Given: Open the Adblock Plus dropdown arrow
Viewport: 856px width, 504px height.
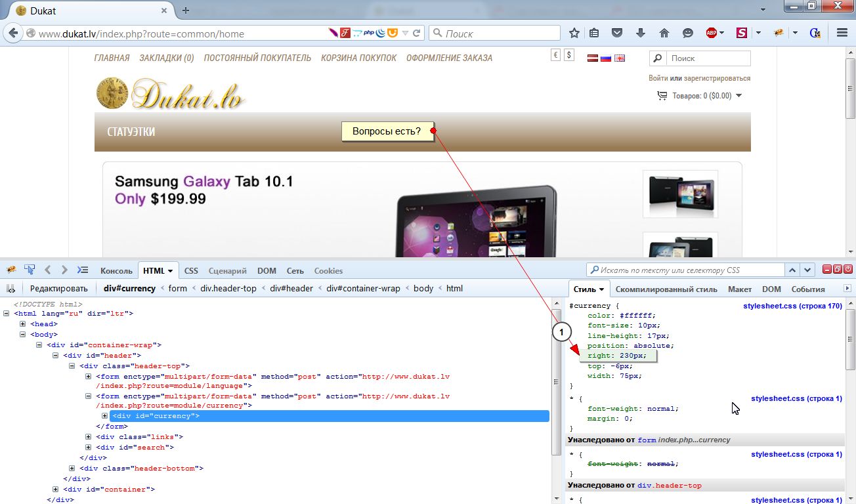Looking at the screenshot, I should pos(721,33).
